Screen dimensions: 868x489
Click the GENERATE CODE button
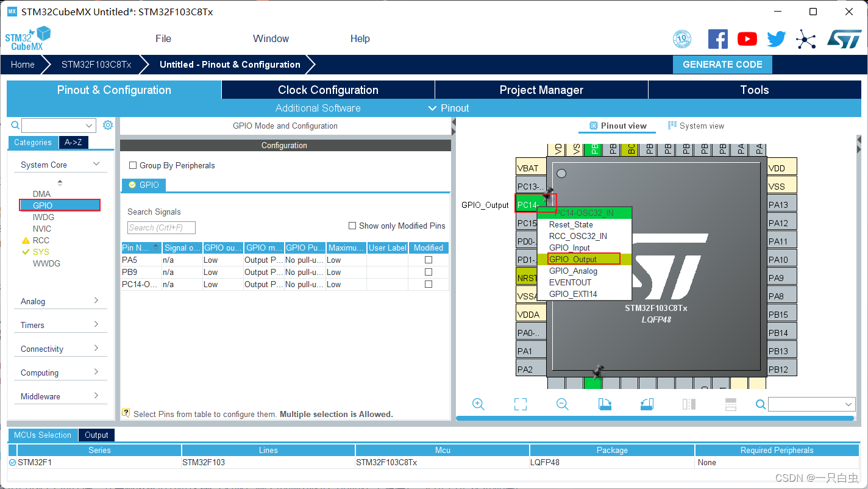tap(722, 64)
